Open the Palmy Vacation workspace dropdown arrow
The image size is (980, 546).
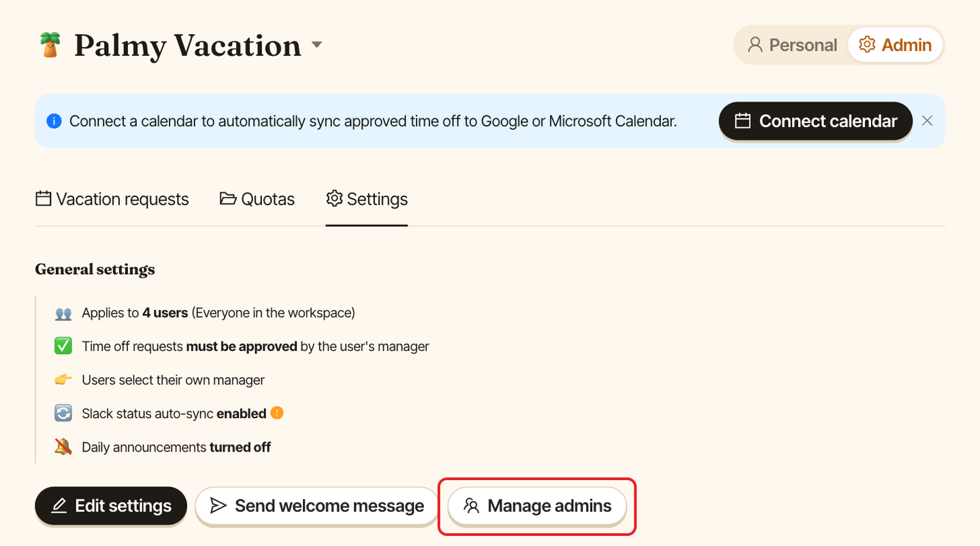point(316,45)
